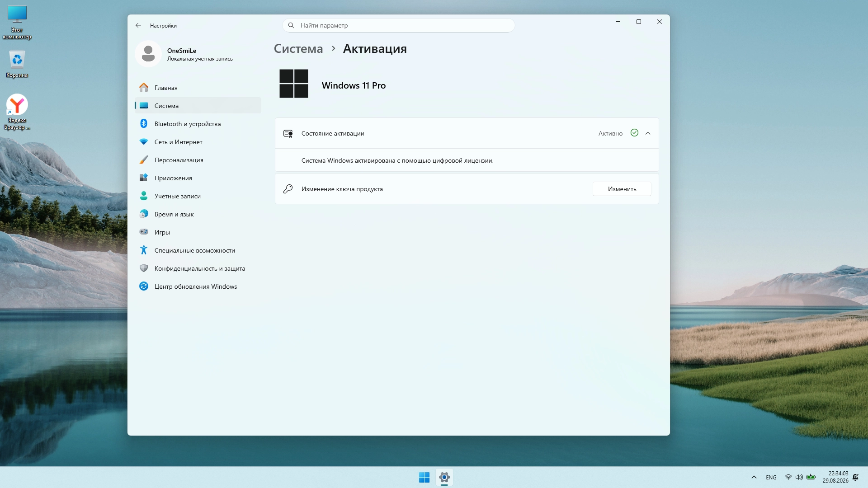Image resolution: width=868 pixels, height=488 pixels.
Task: Show hidden tray icons chevron
Action: (x=754, y=478)
